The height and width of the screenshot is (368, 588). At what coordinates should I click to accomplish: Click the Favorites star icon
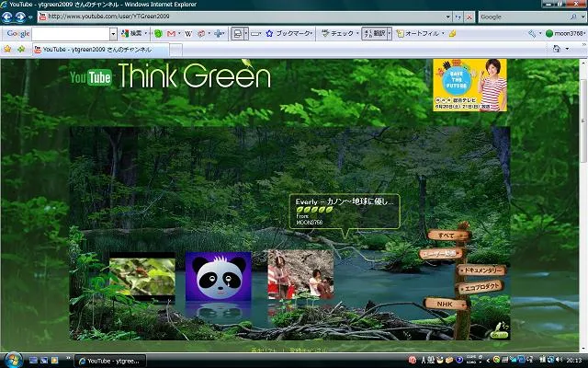click(x=7, y=49)
